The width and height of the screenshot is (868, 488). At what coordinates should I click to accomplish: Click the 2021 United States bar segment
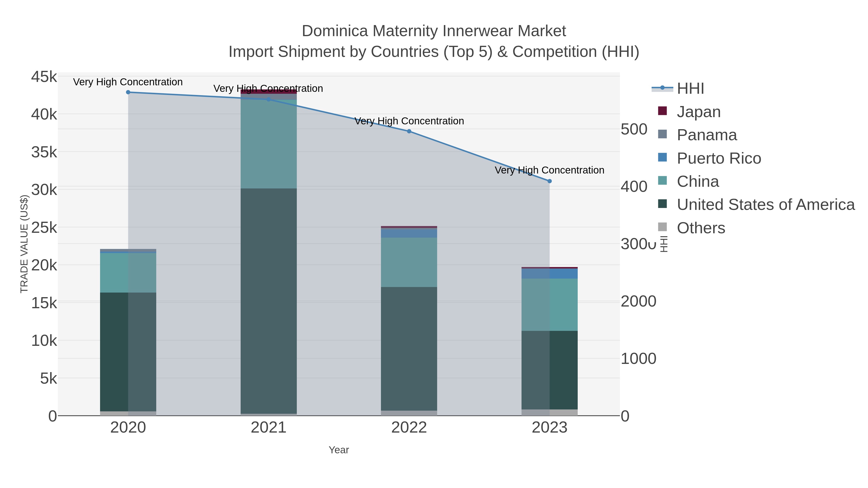pos(269,301)
